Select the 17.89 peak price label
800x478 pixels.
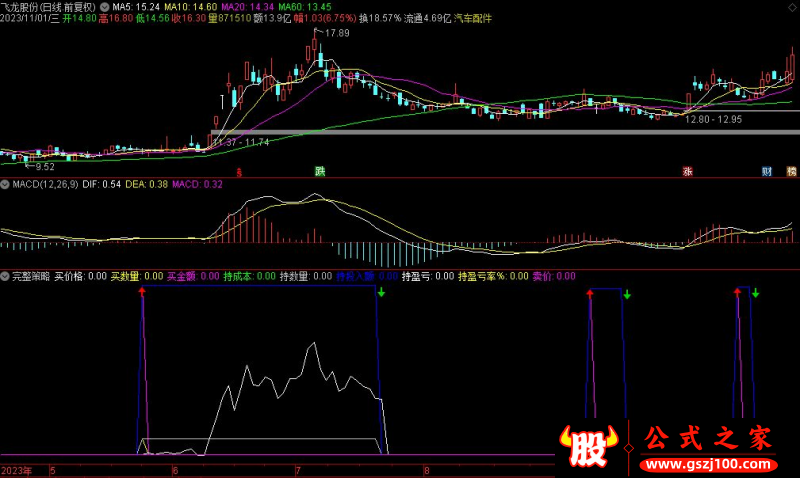[x=336, y=34]
